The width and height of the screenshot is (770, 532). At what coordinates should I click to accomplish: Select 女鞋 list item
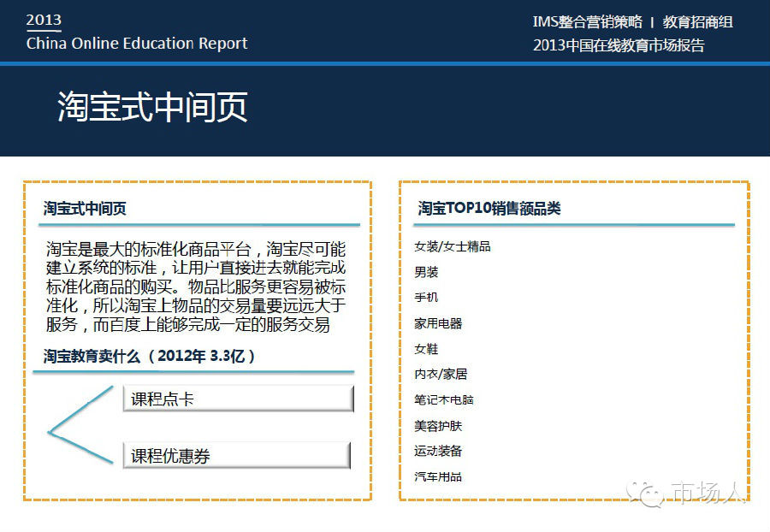(426, 349)
